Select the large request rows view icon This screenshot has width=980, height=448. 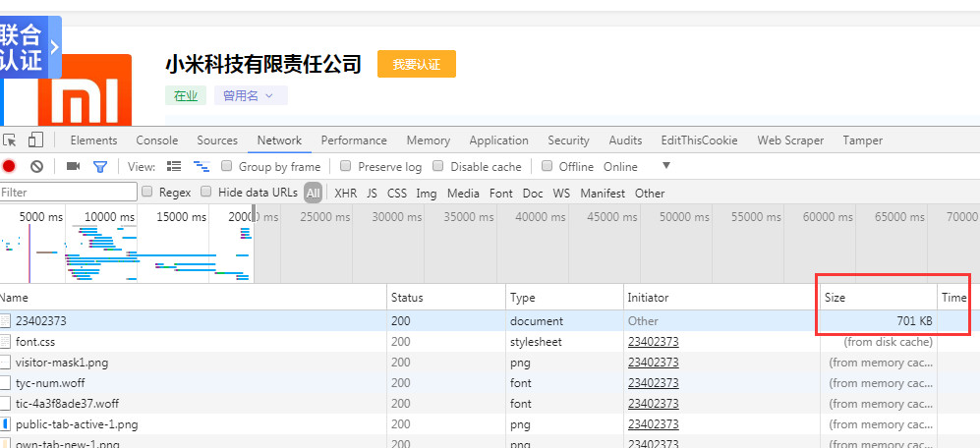point(174,166)
